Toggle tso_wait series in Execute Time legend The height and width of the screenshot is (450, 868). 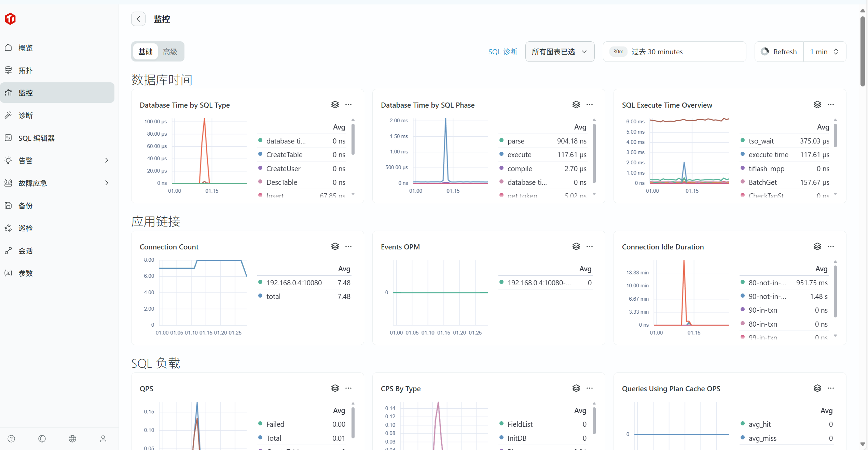(x=761, y=141)
